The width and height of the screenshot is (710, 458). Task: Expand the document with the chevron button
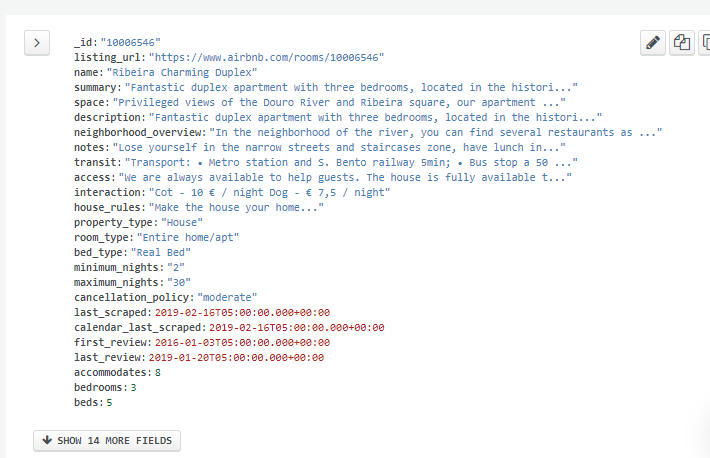pos(37,43)
